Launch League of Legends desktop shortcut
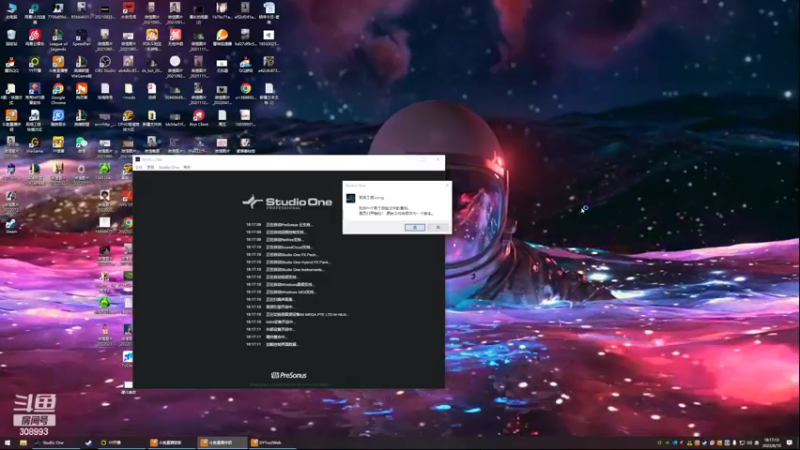The height and width of the screenshot is (450, 800). click(x=58, y=39)
